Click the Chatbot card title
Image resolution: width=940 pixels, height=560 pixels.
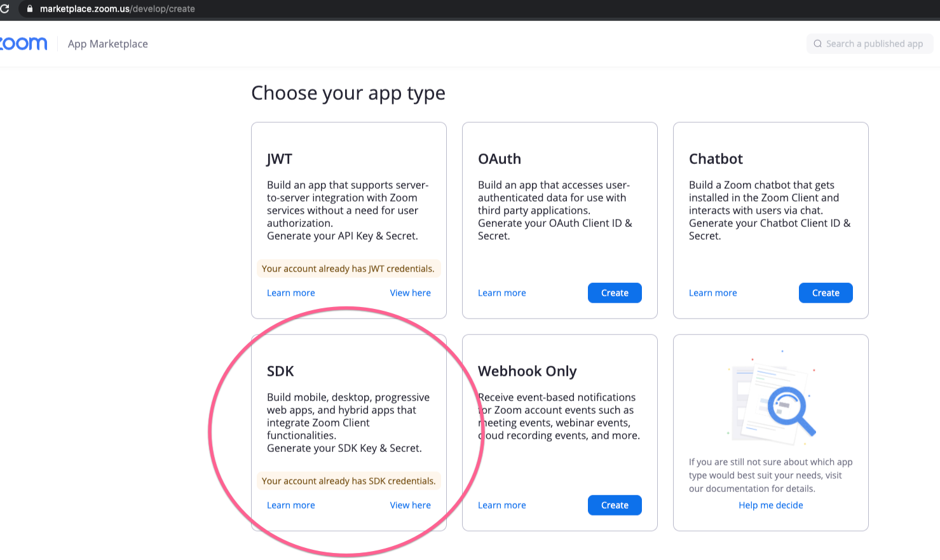click(x=716, y=159)
